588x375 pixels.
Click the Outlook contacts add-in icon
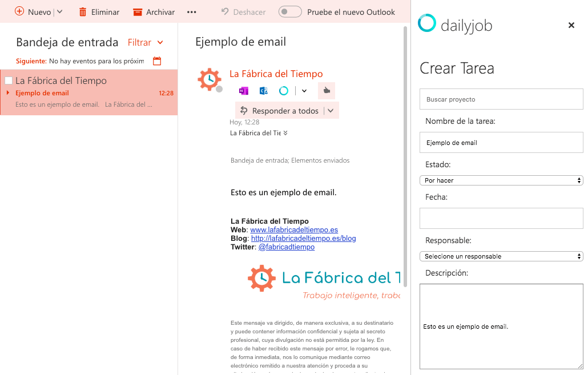[x=264, y=91]
